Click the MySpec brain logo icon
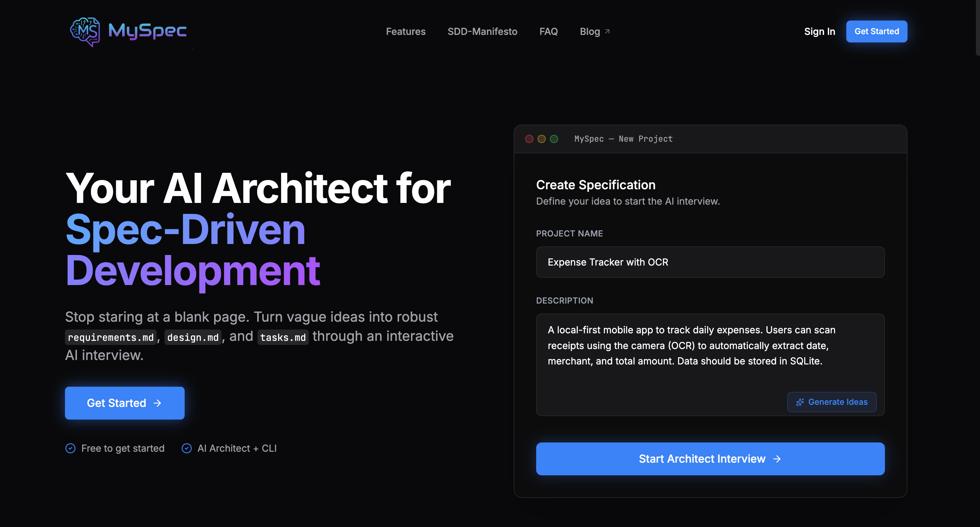 (85, 31)
